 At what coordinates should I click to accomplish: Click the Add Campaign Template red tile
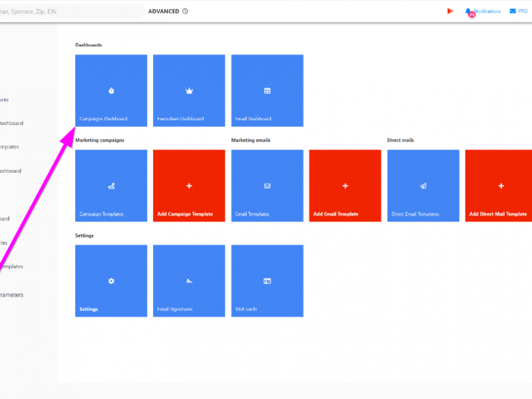pyautogui.click(x=189, y=186)
